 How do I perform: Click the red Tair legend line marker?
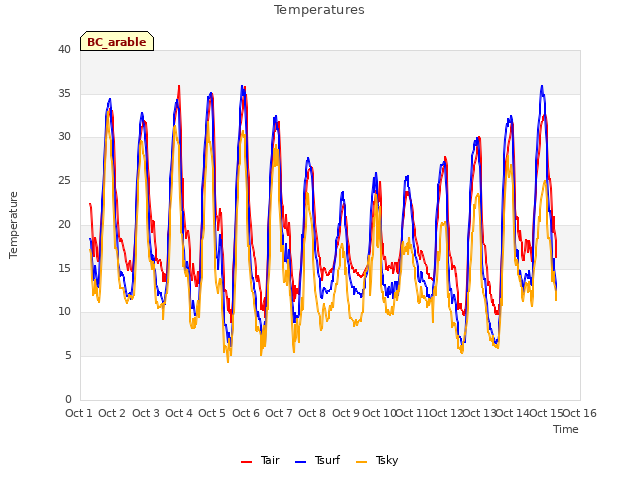point(247,462)
